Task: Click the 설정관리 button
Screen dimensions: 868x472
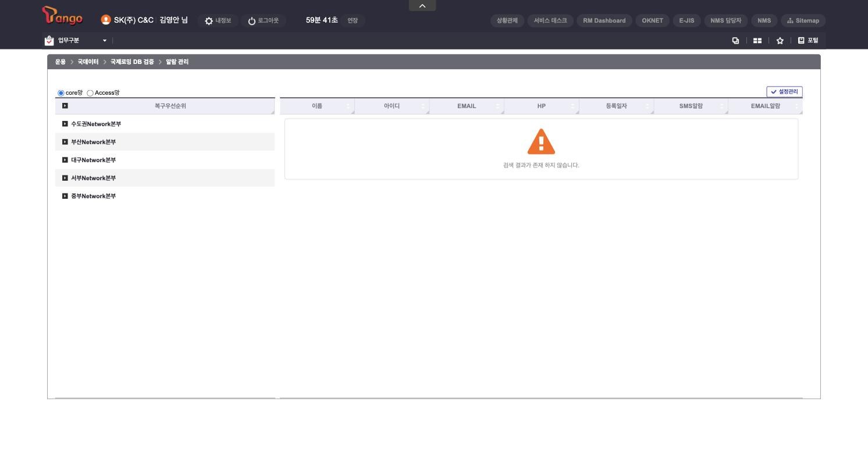Action: point(784,92)
